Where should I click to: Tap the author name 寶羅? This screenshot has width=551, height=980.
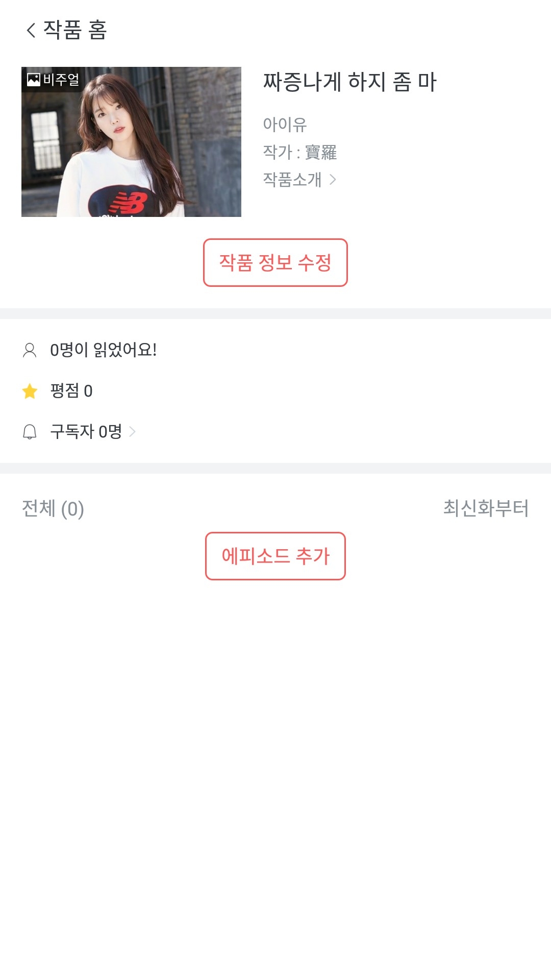[321, 152]
